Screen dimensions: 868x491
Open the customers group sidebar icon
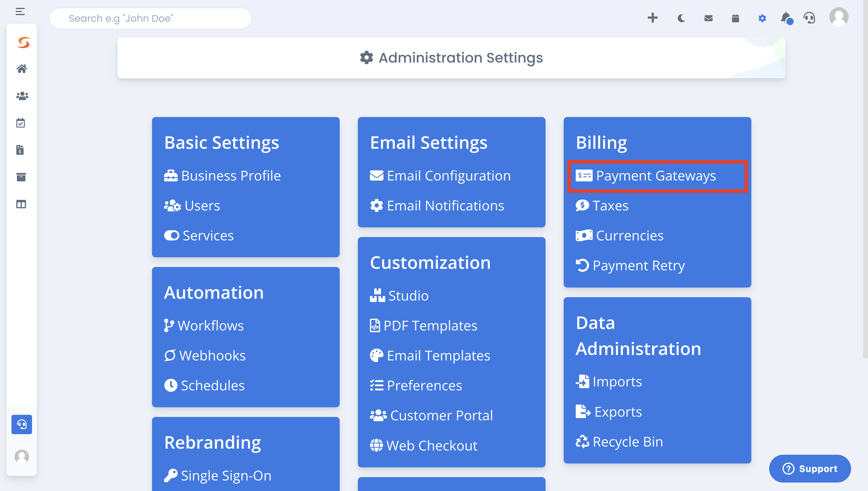[x=22, y=96]
